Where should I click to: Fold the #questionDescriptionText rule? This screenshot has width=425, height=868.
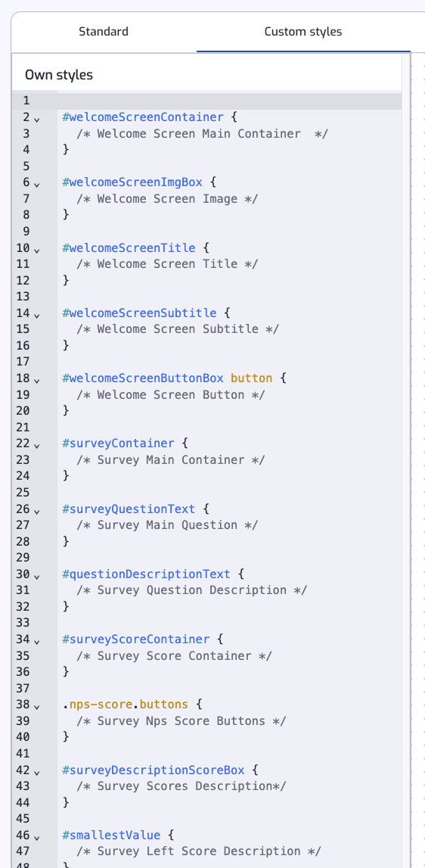tap(37, 576)
